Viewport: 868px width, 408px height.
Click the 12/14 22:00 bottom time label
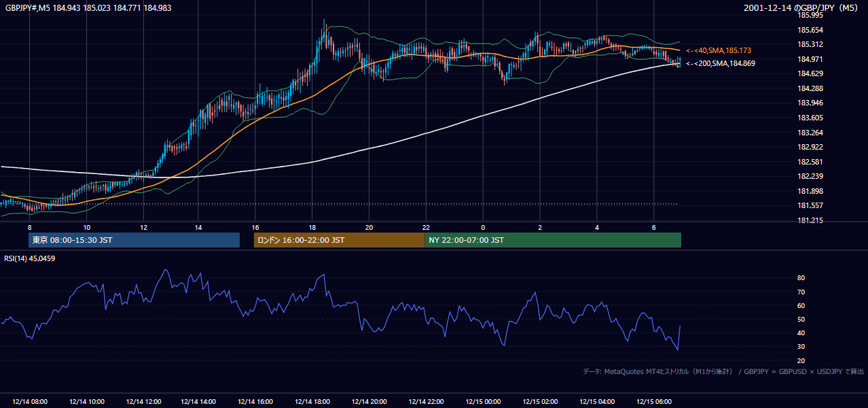click(x=426, y=402)
